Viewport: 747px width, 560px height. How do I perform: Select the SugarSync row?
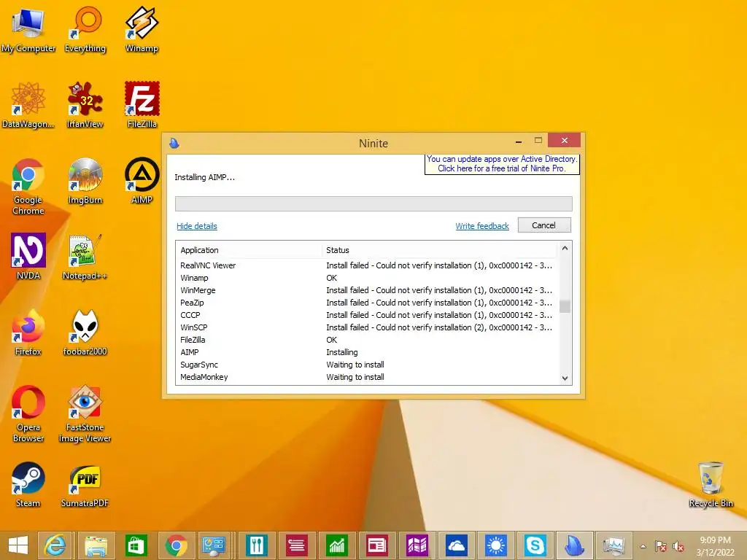tap(367, 365)
